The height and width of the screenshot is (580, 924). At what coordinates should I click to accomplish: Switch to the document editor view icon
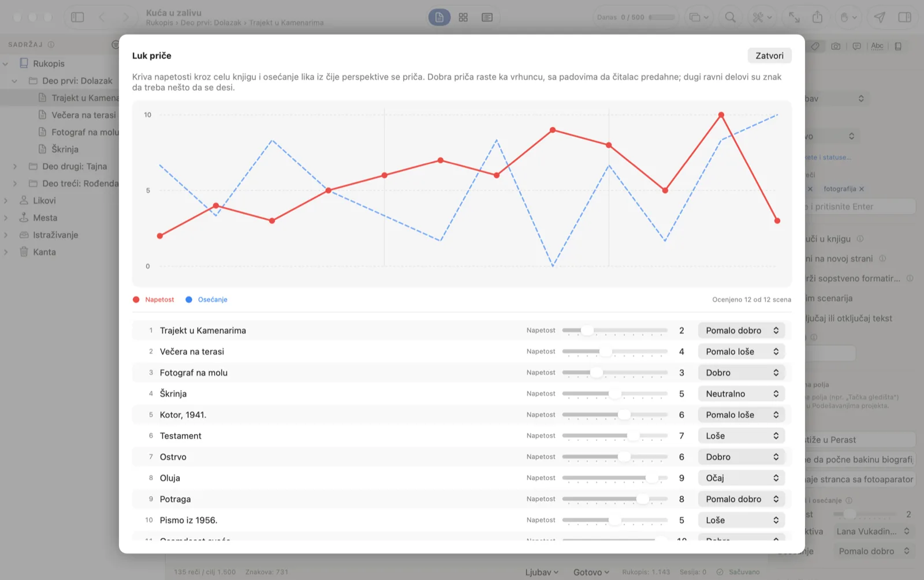pyautogui.click(x=439, y=17)
